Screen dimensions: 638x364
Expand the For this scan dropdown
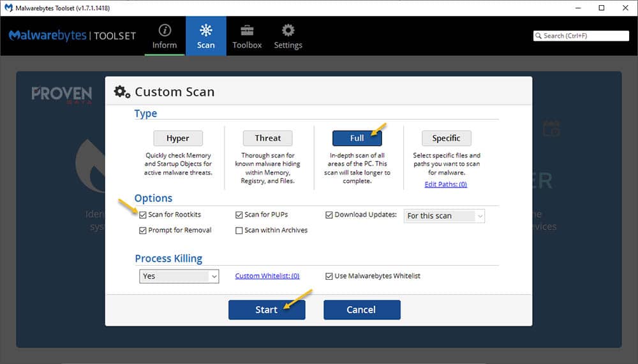click(444, 216)
